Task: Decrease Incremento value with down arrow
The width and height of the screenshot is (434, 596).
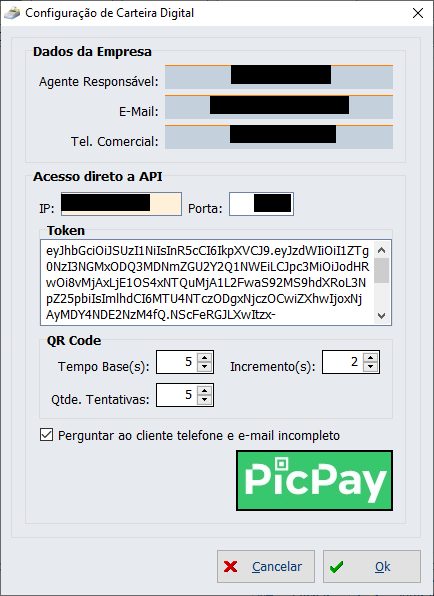Action: pos(371,366)
